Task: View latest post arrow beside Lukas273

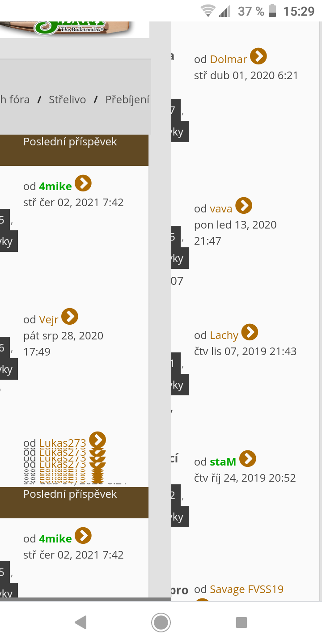Action: [x=97, y=440]
